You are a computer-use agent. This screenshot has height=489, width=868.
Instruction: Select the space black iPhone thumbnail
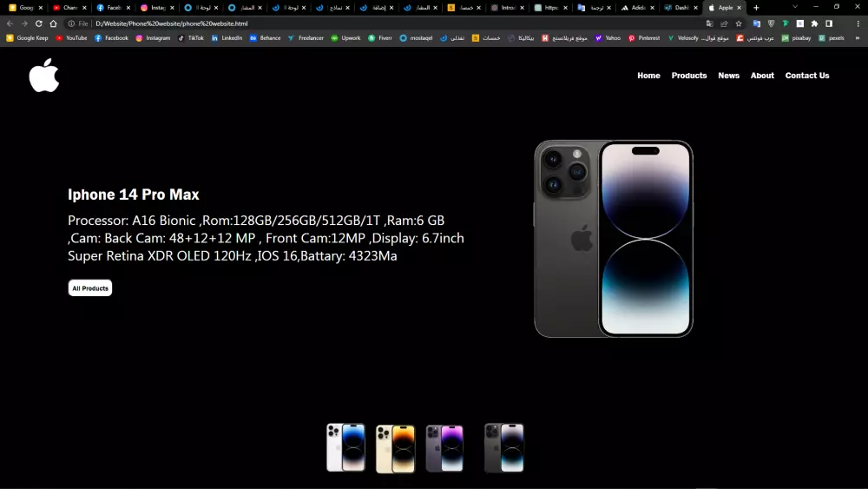pos(503,447)
